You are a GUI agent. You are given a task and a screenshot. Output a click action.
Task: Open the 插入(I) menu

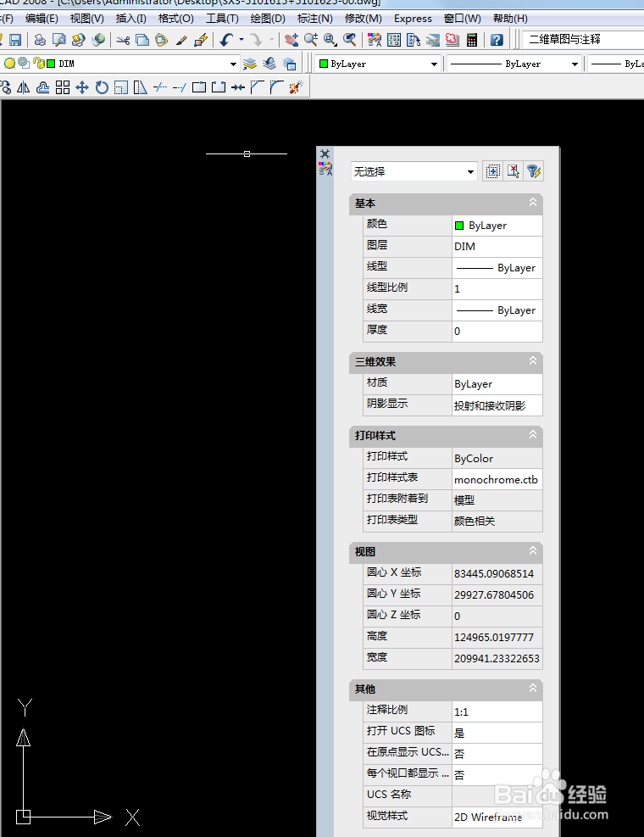pos(130,19)
